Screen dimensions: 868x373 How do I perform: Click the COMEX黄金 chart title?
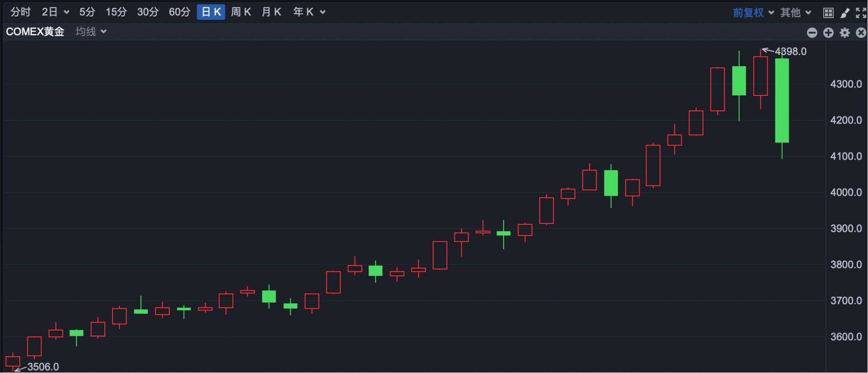(35, 32)
